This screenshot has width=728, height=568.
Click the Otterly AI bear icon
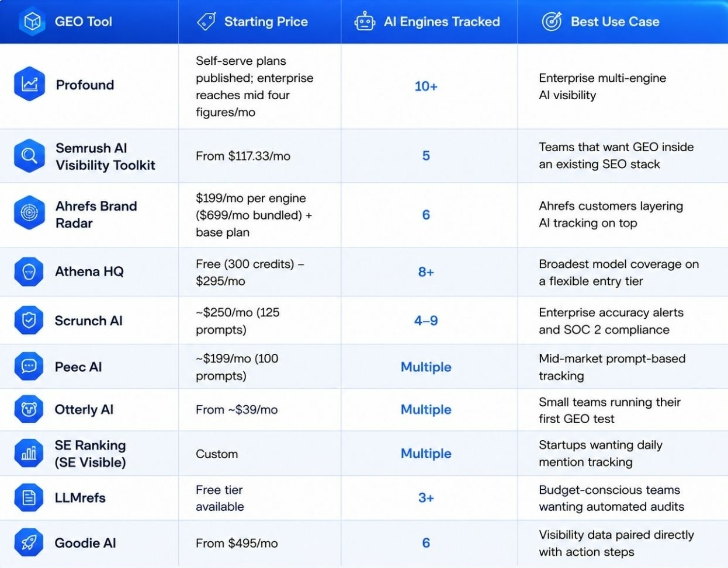pyautogui.click(x=29, y=410)
